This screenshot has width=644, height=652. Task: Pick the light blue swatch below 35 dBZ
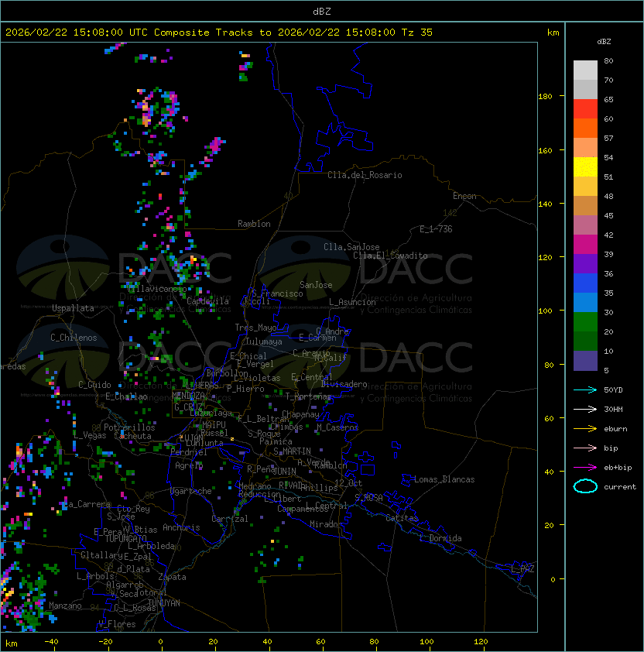(585, 303)
